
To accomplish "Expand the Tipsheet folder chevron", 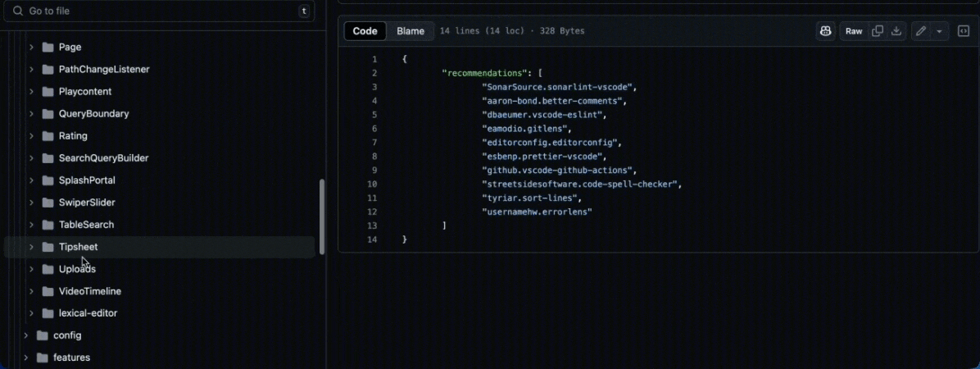I will (31, 247).
